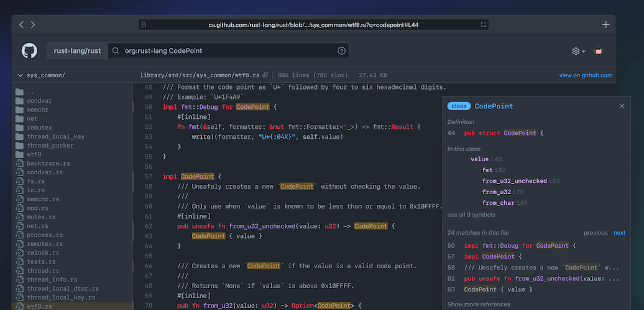Expand see all 9 symbols

(471, 215)
